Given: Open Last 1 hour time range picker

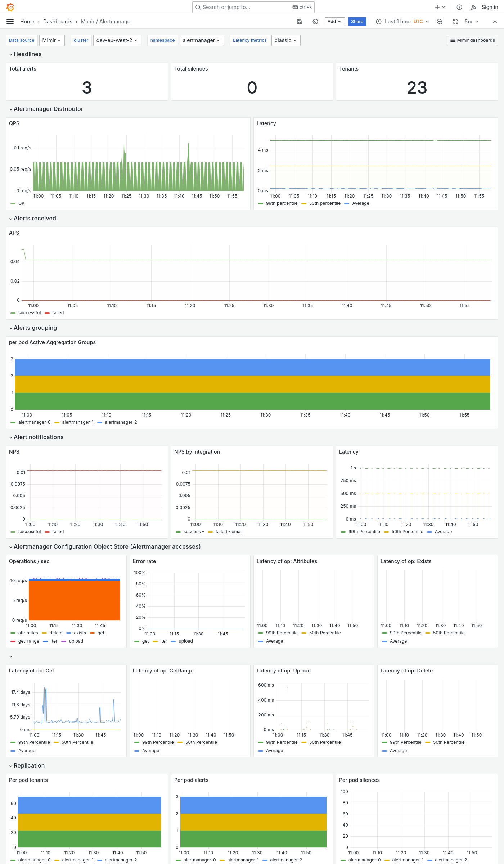Looking at the screenshot, I should (402, 22).
